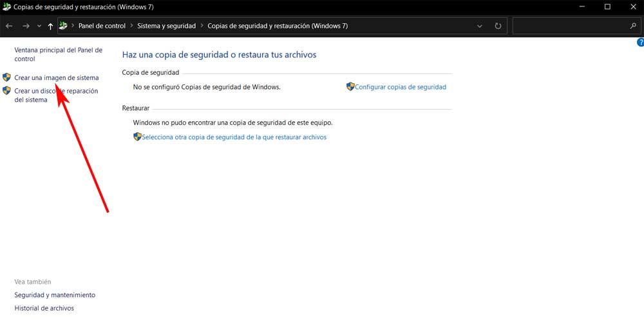
Task: Click shield icon beside Crear una imagen de sistema
Action: tap(6, 77)
